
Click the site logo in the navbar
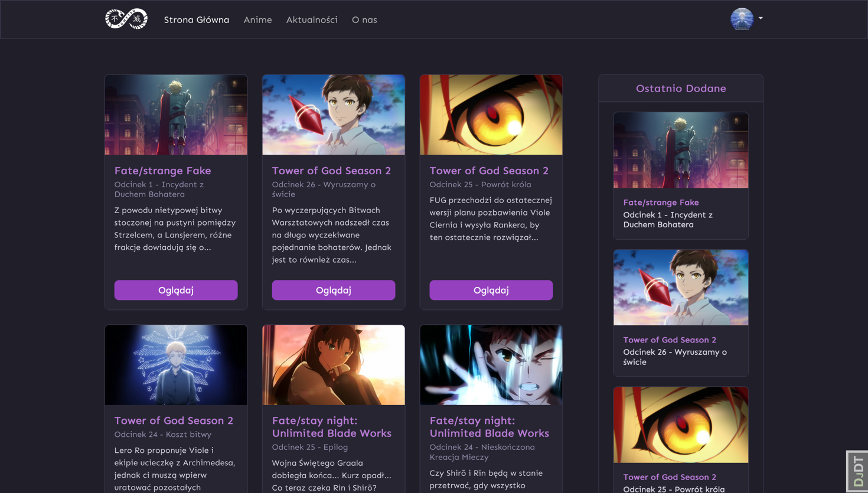[126, 19]
